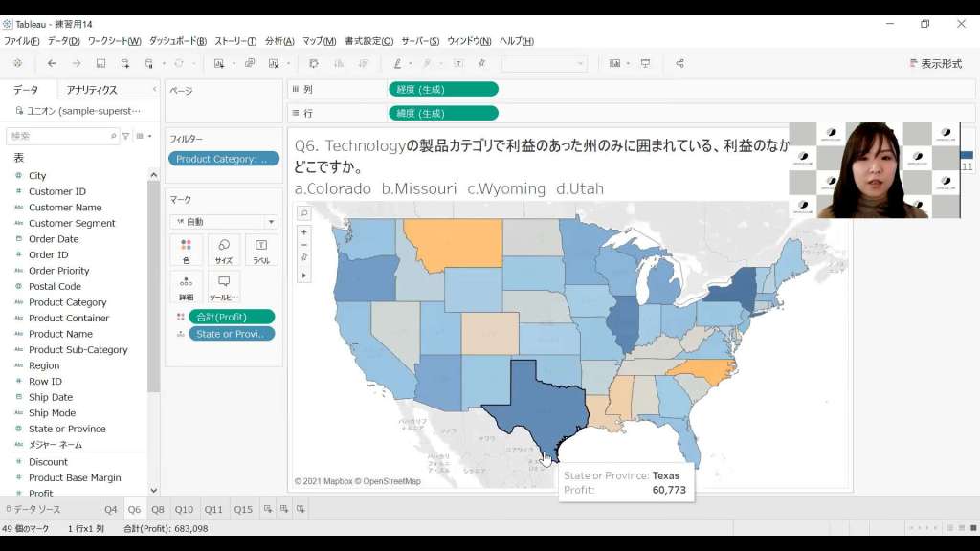Add a new data source icon
980x551 pixels.
coord(125,63)
